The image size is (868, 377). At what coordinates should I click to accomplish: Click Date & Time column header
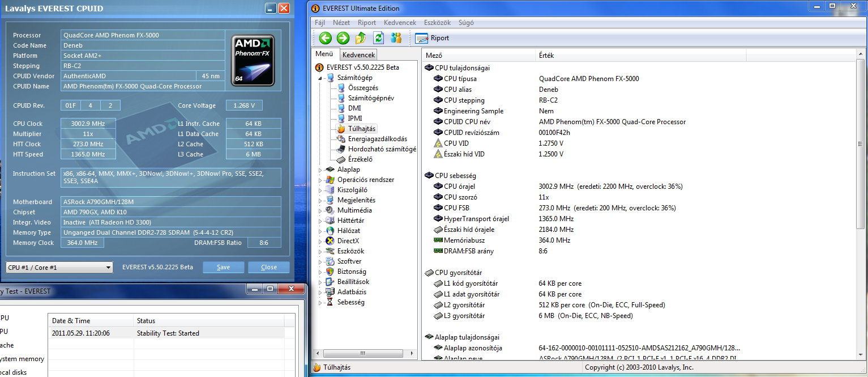91,321
